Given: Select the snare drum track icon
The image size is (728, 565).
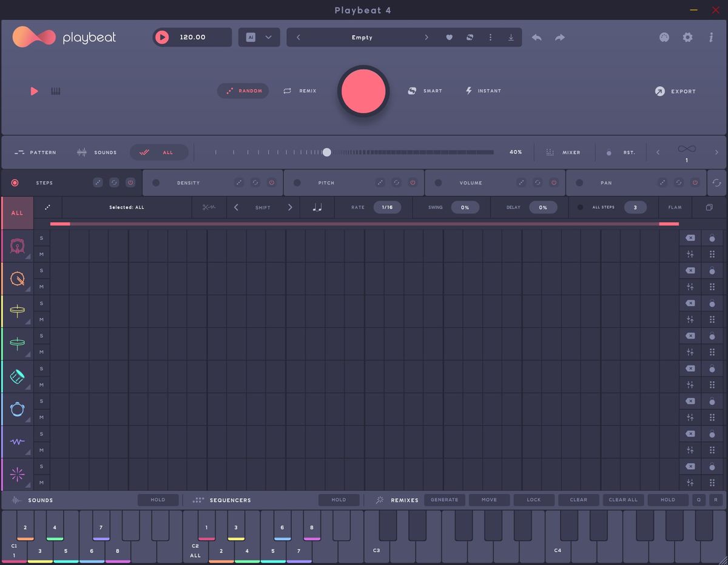Looking at the screenshot, I should click(x=17, y=279).
